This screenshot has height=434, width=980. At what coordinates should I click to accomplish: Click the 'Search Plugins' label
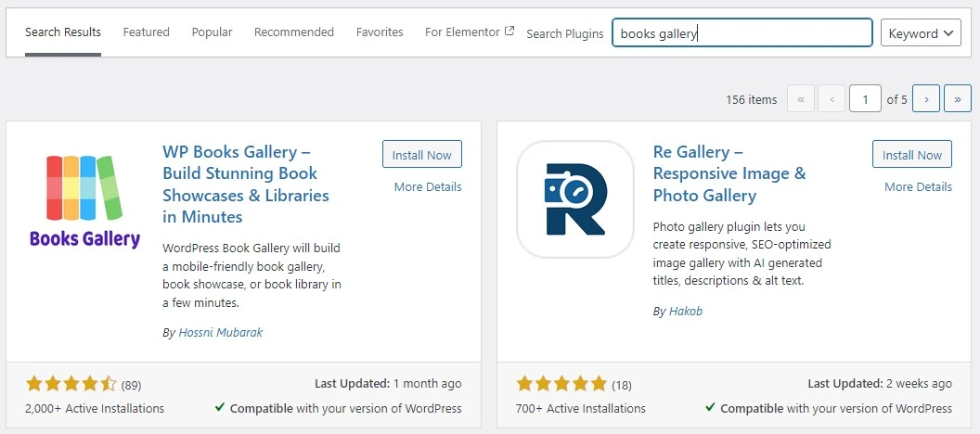(565, 33)
